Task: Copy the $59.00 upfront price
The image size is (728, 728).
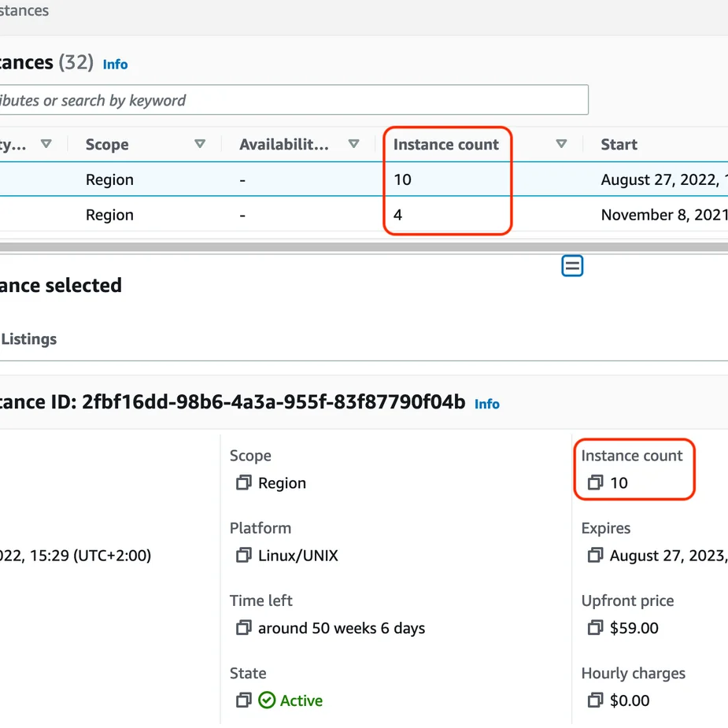Action: click(595, 628)
